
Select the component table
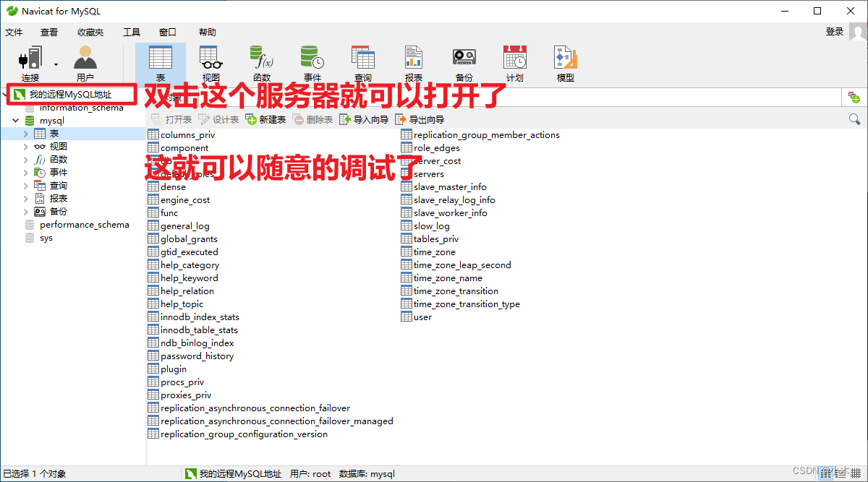coord(184,148)
